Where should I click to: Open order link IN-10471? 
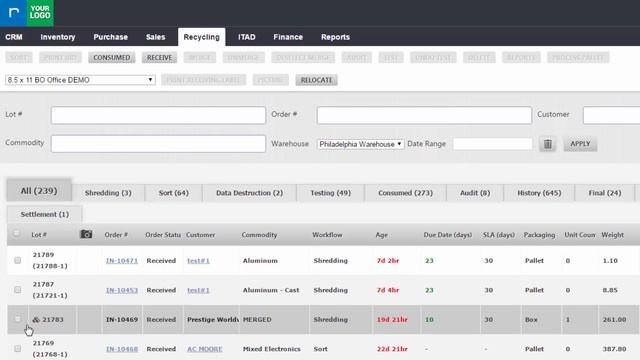coord(122,260)
